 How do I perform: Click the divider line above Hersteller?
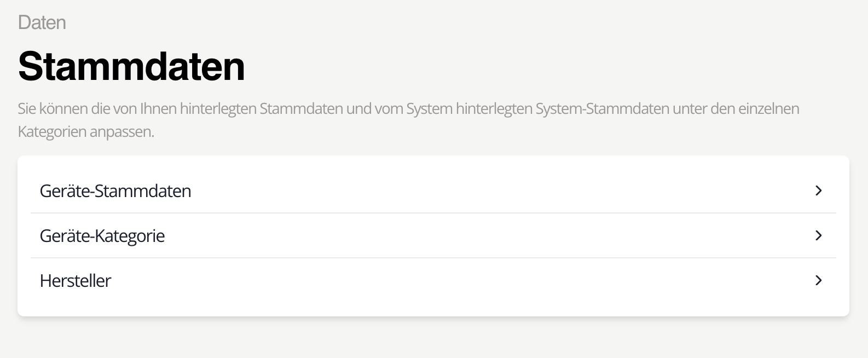[x=433, y=258]
